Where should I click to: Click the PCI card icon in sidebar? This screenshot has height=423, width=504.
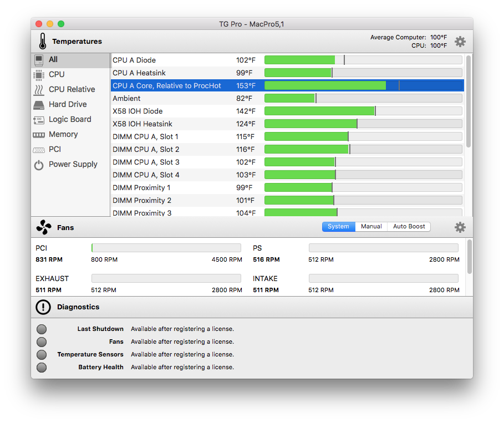39,150
